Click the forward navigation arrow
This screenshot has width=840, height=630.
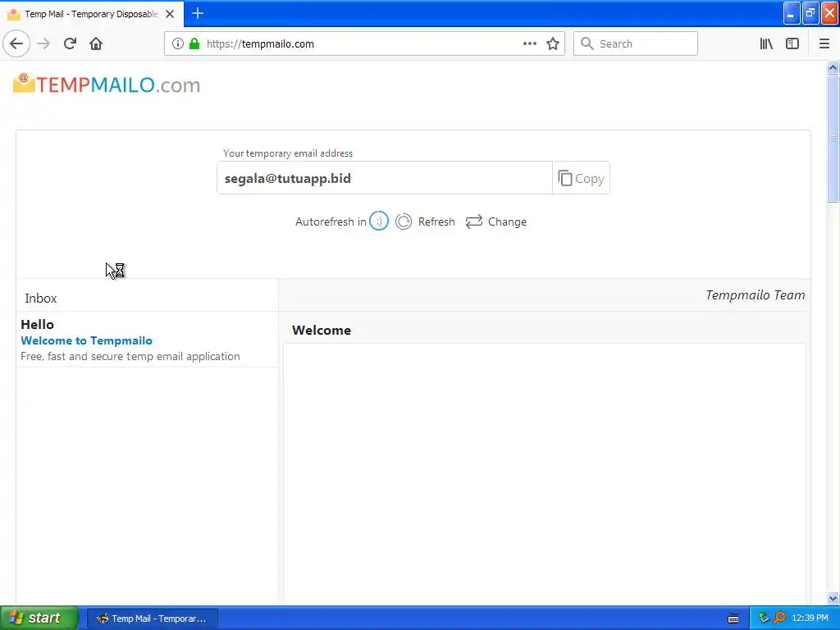pyautogui.click(x=43, y=43)
